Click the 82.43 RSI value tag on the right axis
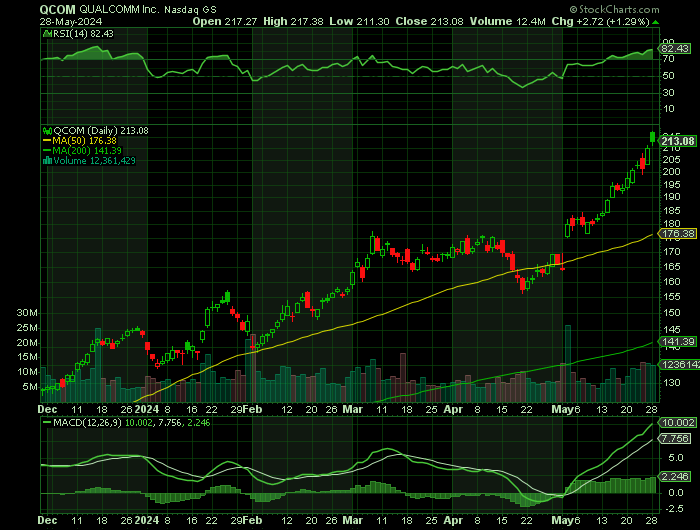The height and width of the screenshot is (530, 700). pyautogui.click(x=675, y=48)
